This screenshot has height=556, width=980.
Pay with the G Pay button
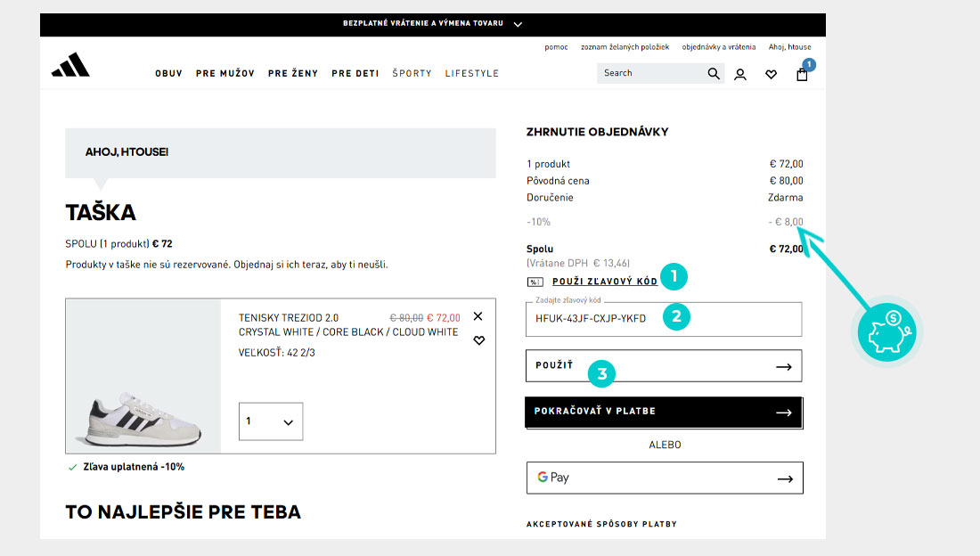(x=665, y=478)
